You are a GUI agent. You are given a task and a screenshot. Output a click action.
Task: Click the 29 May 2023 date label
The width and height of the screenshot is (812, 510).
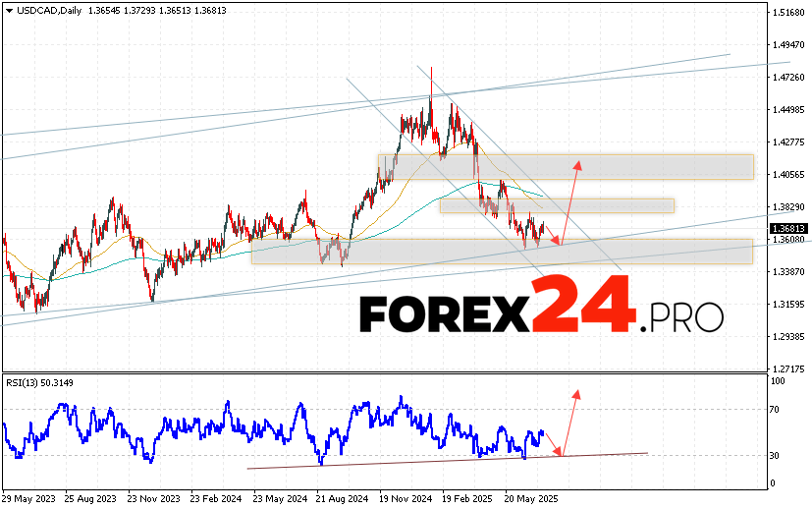coord(30,497)
